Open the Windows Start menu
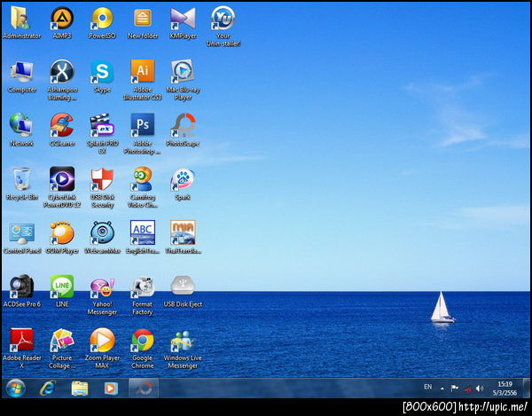532x416 pixels. coord(16,389)
